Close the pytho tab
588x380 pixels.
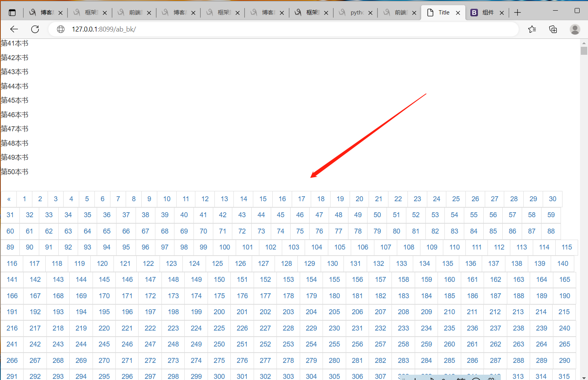point(370,13)
